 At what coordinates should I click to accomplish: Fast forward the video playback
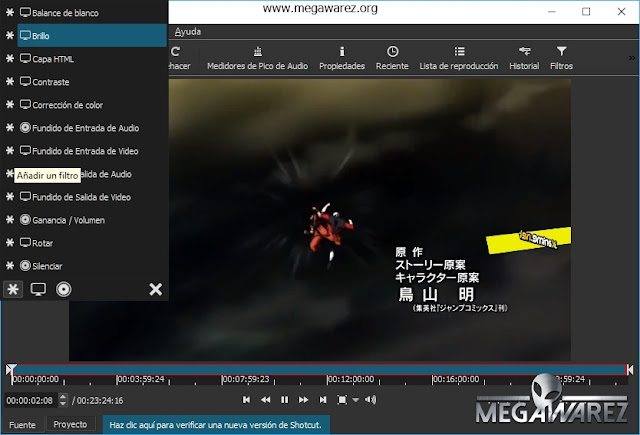coord(303,400)
